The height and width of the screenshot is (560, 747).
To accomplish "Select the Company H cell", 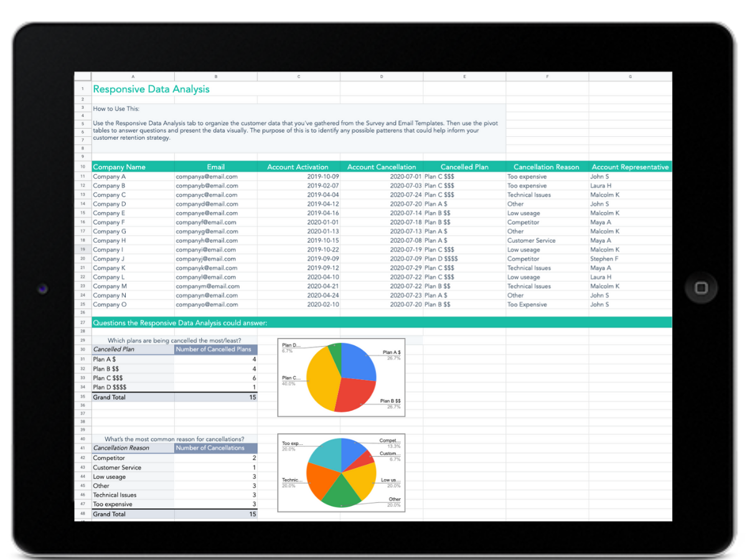I will [x=110, y=241].
